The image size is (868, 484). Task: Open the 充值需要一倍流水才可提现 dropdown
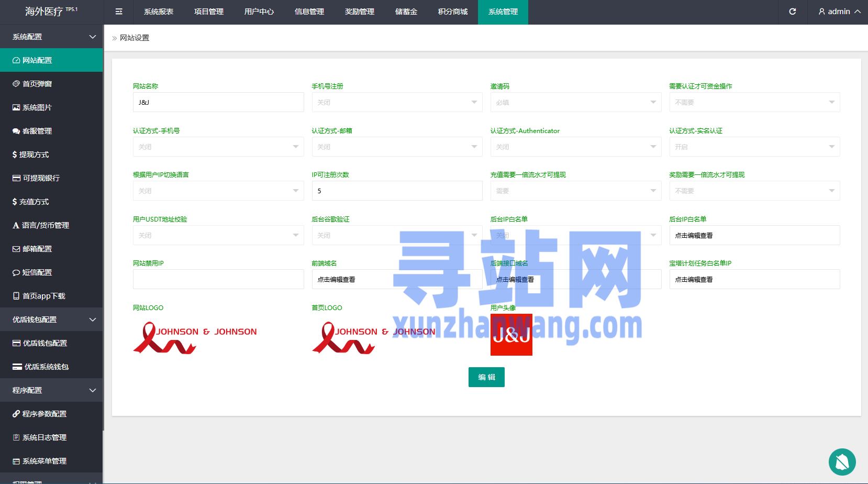[576, 191]
